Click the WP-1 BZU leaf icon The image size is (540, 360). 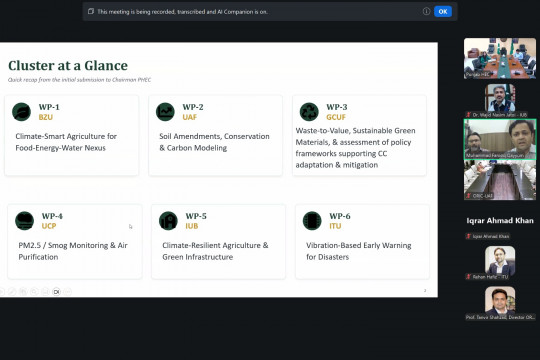21,112
